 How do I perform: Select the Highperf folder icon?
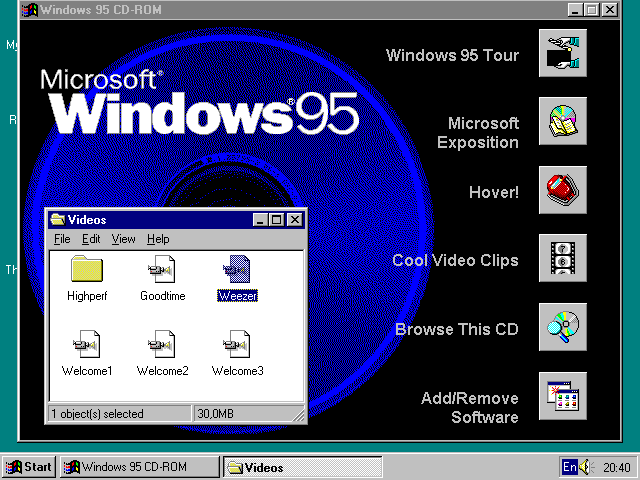87,269
